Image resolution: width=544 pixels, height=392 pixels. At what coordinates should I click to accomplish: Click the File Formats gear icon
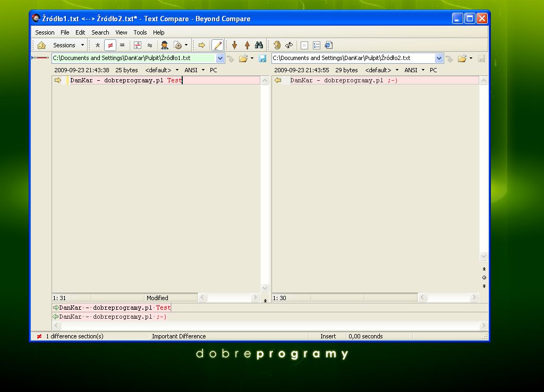(x=177, y=45)
